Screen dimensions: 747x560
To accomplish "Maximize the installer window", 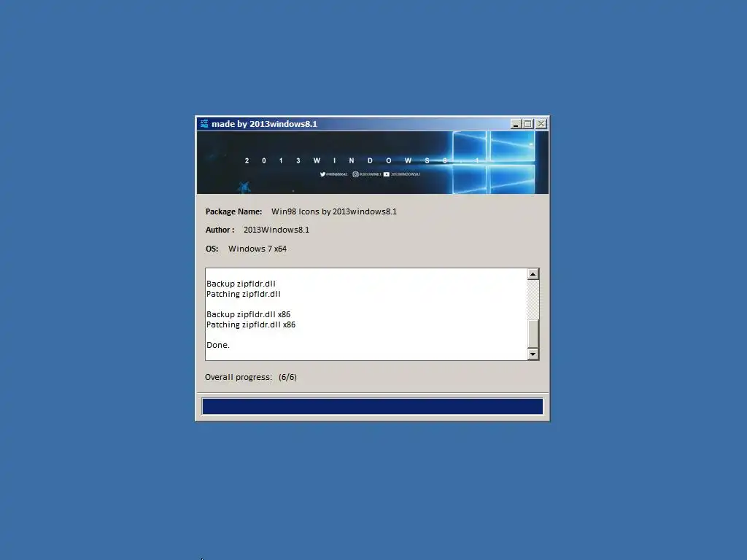I will pyautogui.click(x=528, y=124).
